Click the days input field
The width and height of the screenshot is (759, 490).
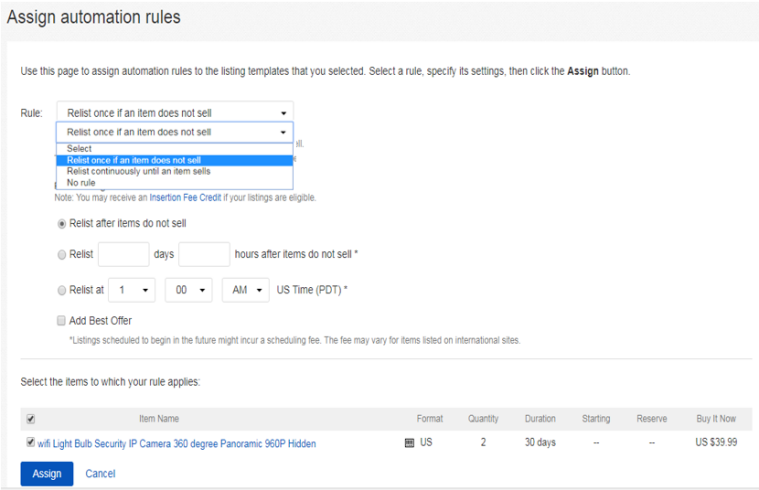click(124, 255)
